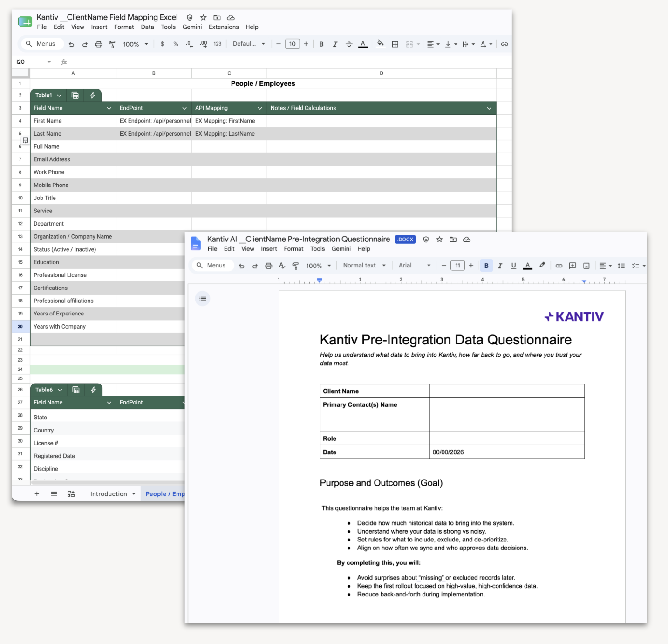Show all sheets list

pos(54,493)
